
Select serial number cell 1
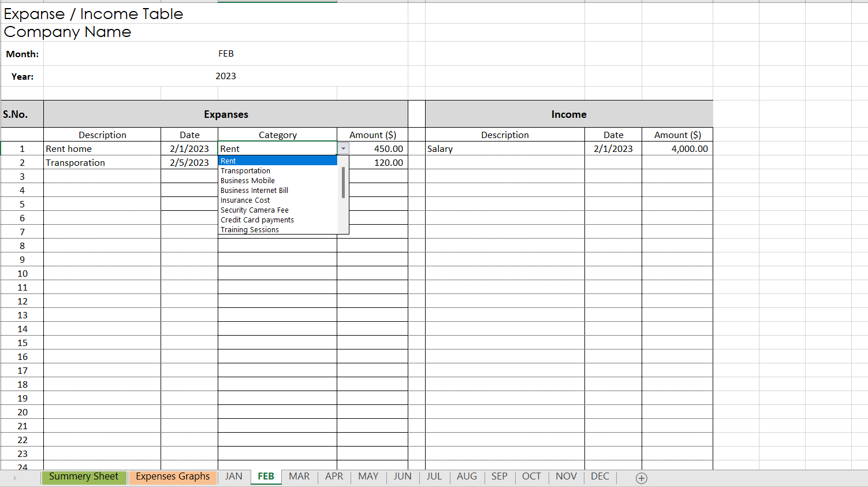point(22,148)
